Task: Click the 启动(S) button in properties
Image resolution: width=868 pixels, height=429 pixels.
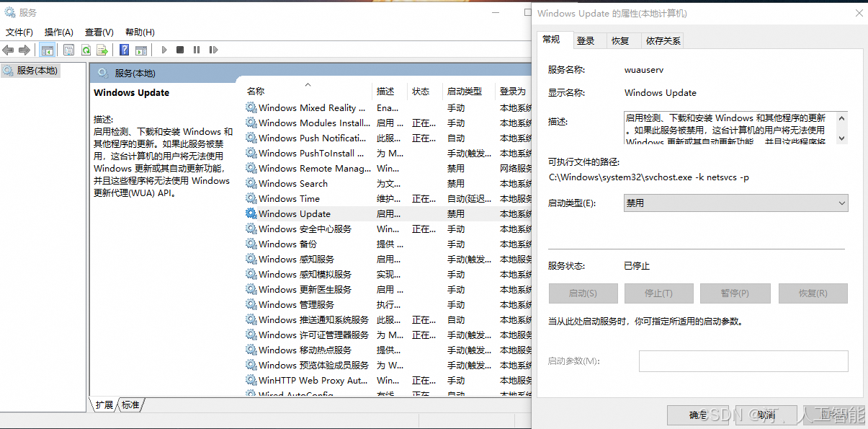Action: click(x=583, y=293)
